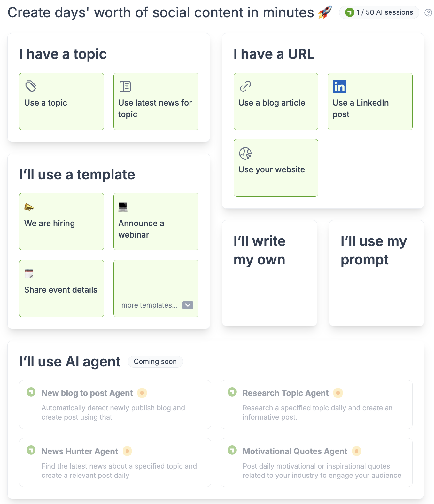Image resolution: width=434 pixels, height=504 pixels.
Task: Select the I'll write my own card
Action: (269, 273)
